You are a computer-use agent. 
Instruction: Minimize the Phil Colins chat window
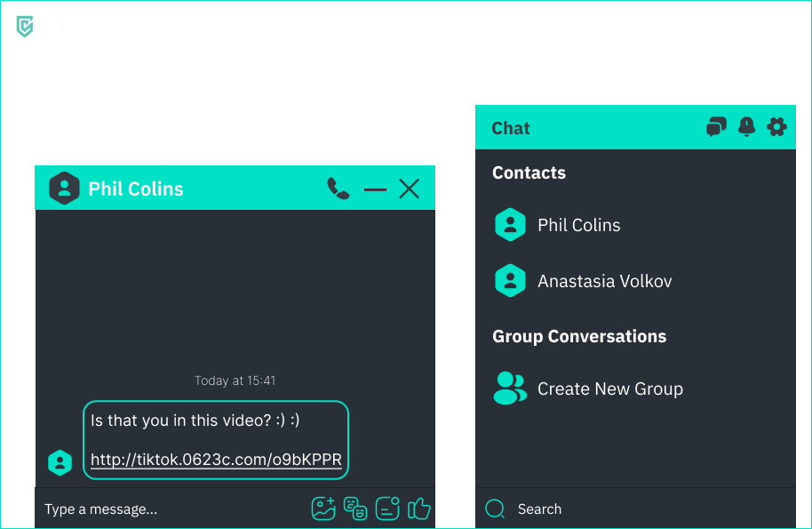[375, 189]
